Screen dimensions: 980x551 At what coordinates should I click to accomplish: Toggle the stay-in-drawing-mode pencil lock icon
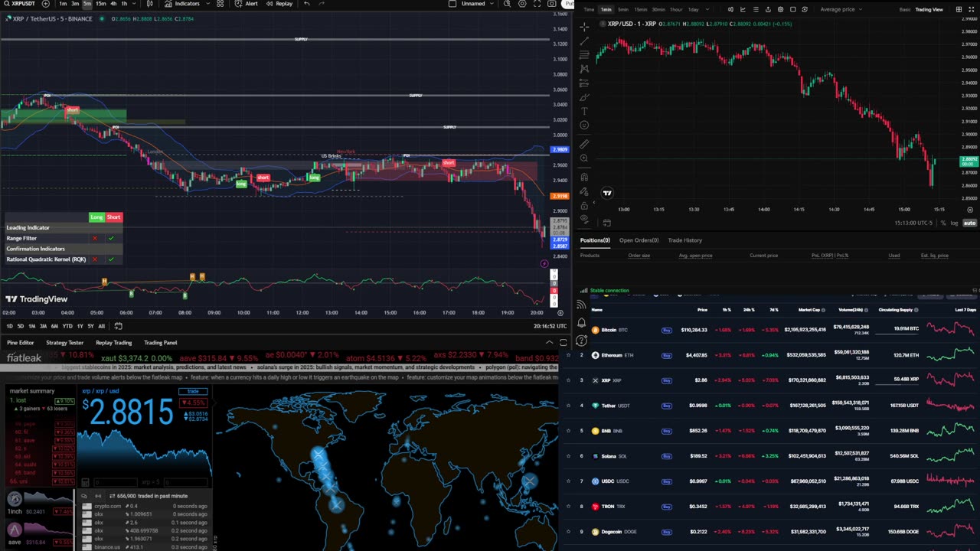584,191
